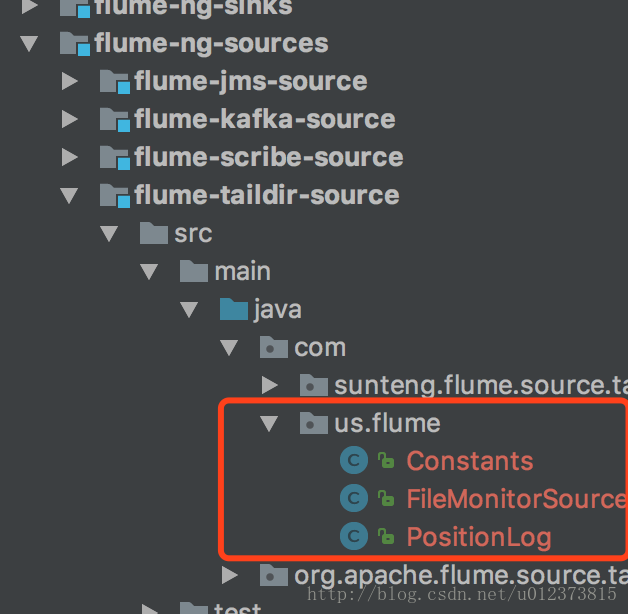The width and height of the screenshot is (628, 614).
Task: Click the Constants class icon
Action: tap(354, 460)
